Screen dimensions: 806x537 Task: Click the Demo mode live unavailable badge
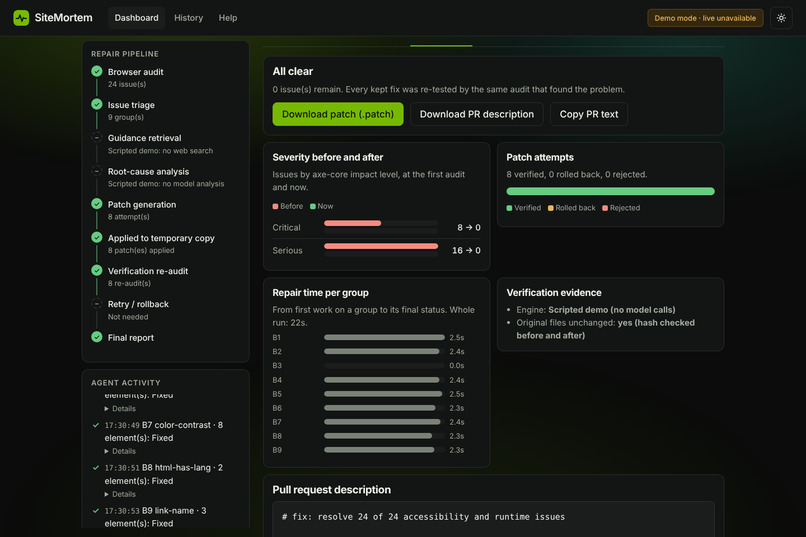point(705,18)
